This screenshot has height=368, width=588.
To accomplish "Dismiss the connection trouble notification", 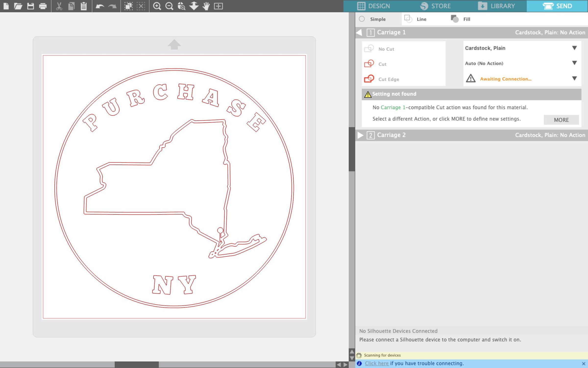I will (x=584, y=363).
